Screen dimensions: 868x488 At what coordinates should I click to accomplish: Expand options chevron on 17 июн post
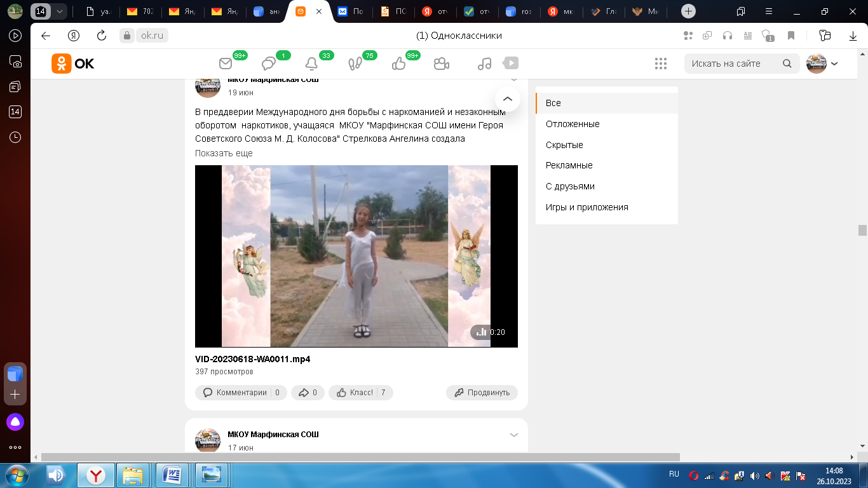pos(514,435)
